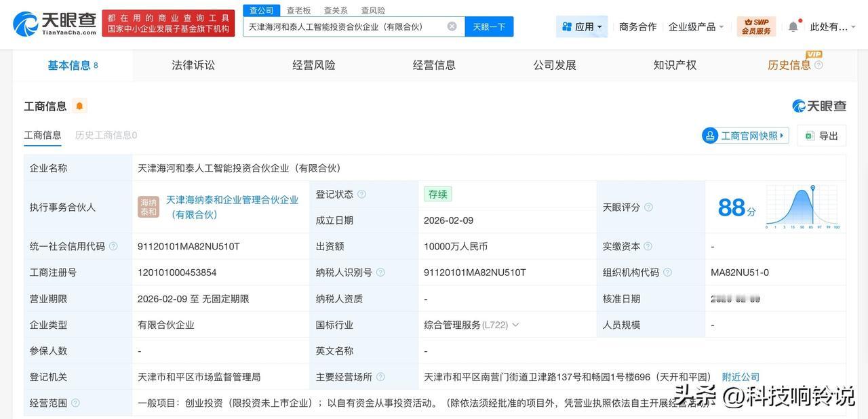Viewport: 868px width, 419px height.
Task: Click the TianYanCha watermark logo in panel header
Action: (x=819, y=106)
